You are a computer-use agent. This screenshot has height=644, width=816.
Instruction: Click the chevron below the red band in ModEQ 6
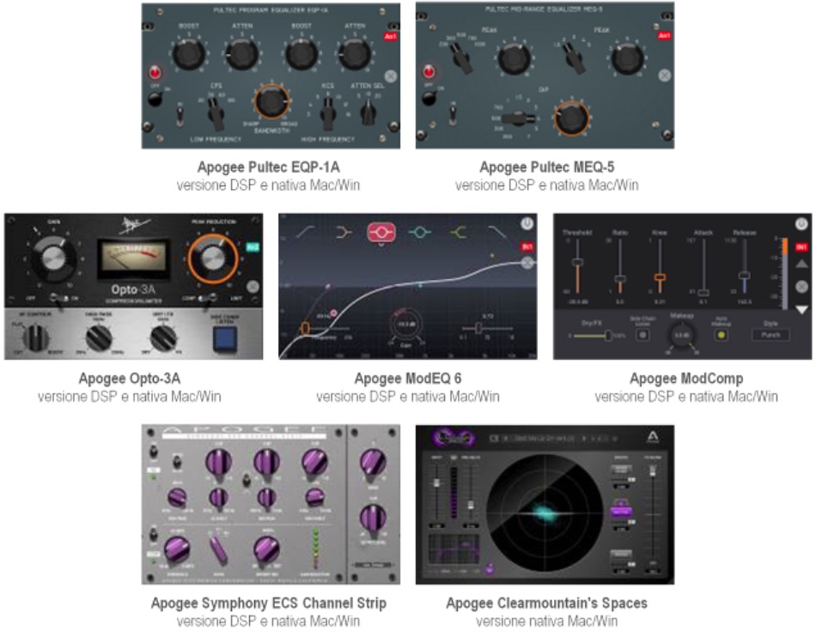tap(381, 245)
